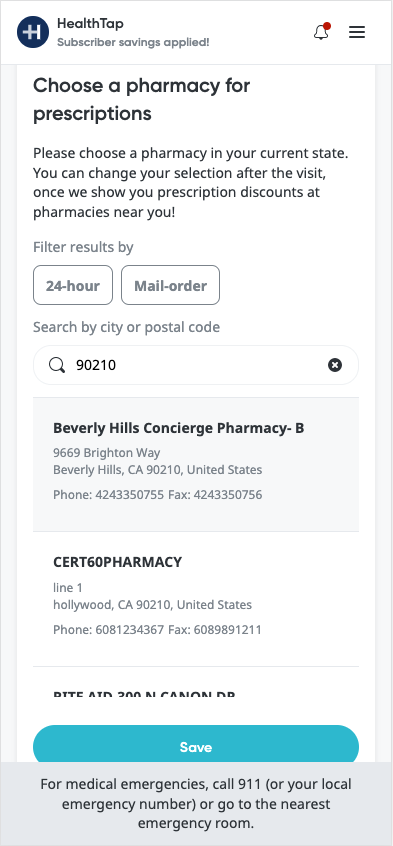Open the notifications bell
393x846 pixels.
(321, 32)
